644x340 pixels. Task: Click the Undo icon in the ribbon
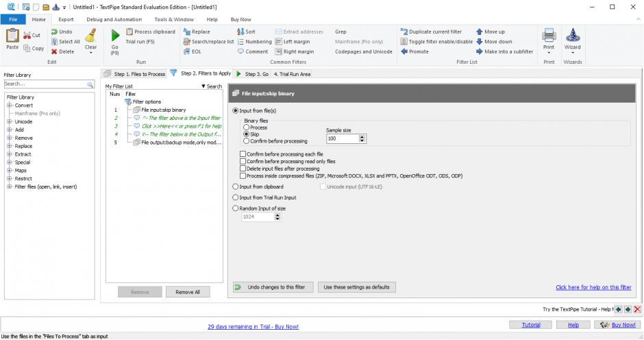click(x=54, y=32)
